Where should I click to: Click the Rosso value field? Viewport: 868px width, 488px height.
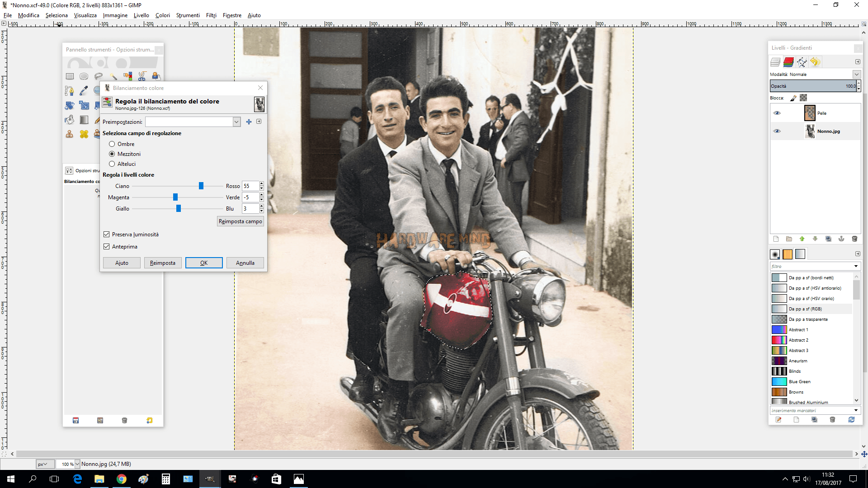250,186
